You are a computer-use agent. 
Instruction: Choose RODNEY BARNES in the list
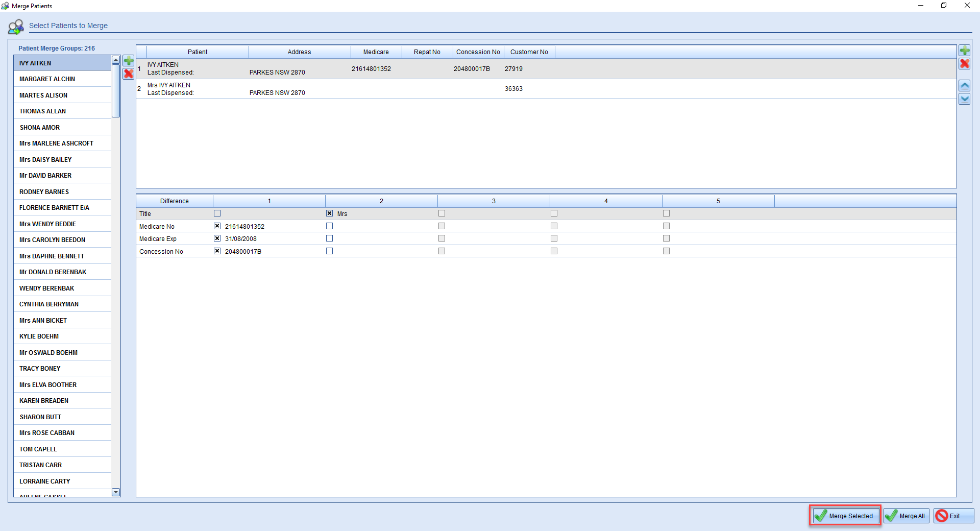[x=62, y=192]
